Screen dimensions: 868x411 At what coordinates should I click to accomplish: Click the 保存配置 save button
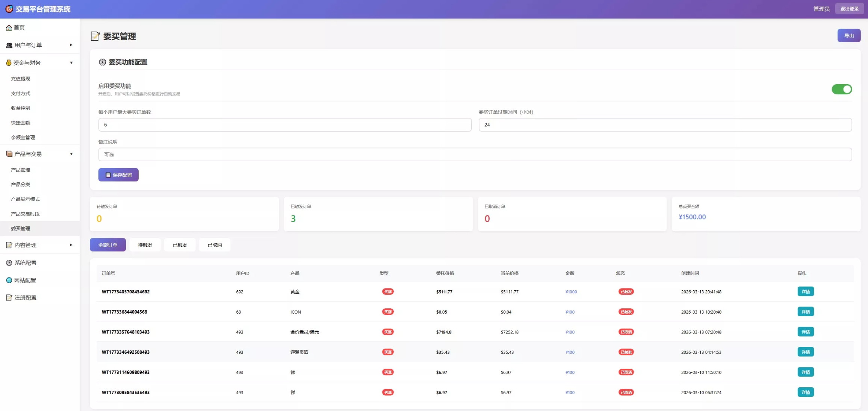[x=118, y=175]
